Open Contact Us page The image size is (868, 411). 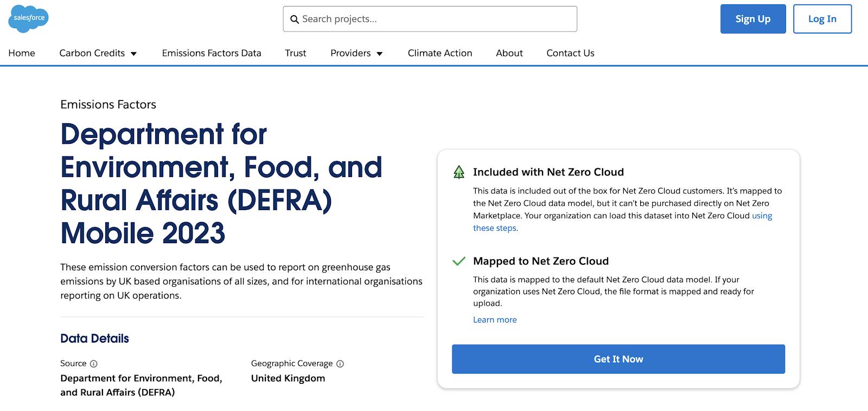[570, 53]
